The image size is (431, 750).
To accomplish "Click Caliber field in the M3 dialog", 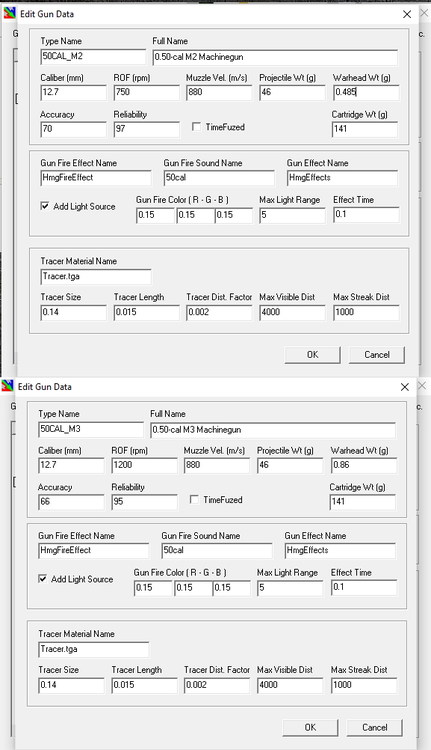I will pos(71,465).
